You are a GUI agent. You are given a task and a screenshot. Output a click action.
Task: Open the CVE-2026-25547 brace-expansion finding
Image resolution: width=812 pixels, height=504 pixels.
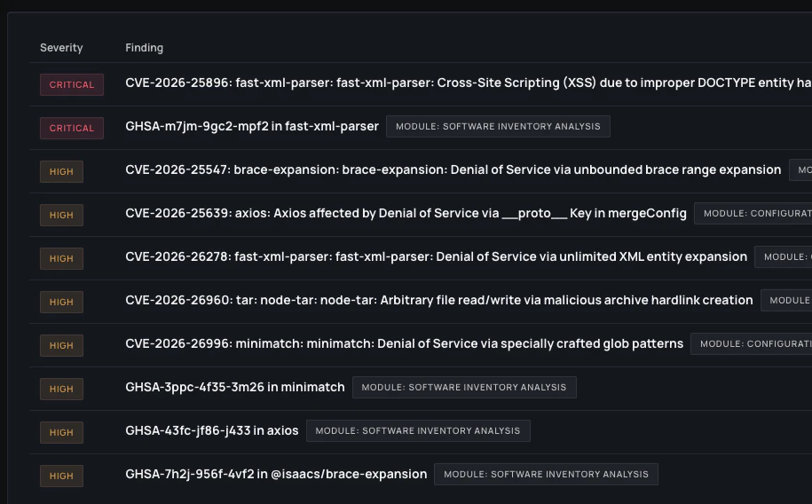tap(453, 169)
